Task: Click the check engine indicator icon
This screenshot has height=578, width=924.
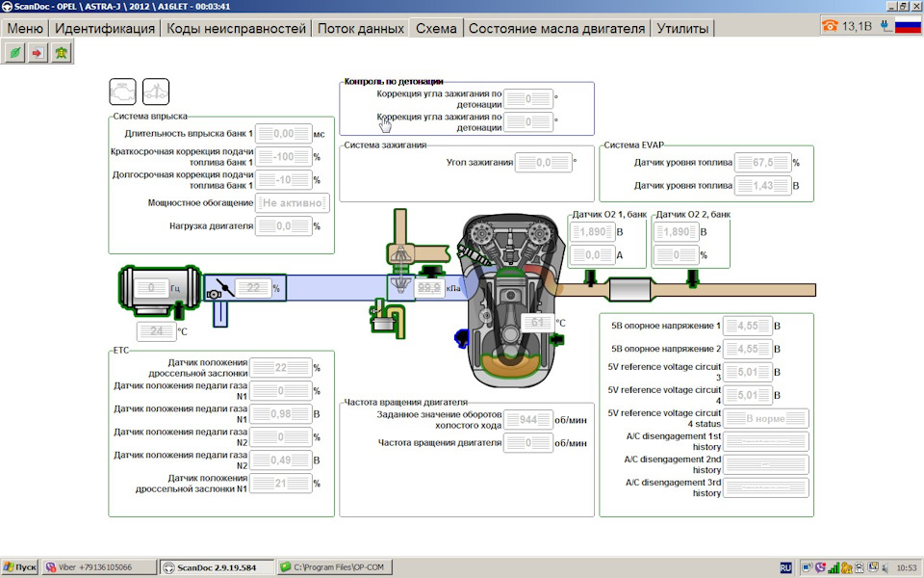Action: click(x=122, y=92)
